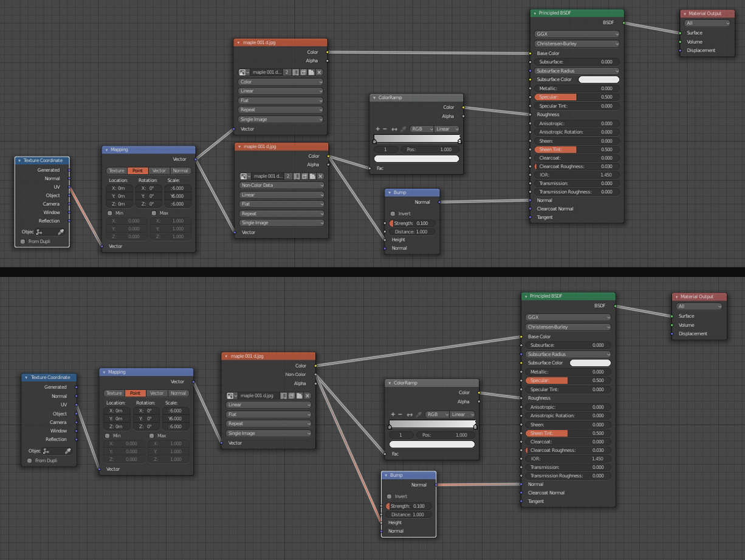Create new image in lower graph's image node
The width and height of the screenshot is (745, 560).
point(292,395)
